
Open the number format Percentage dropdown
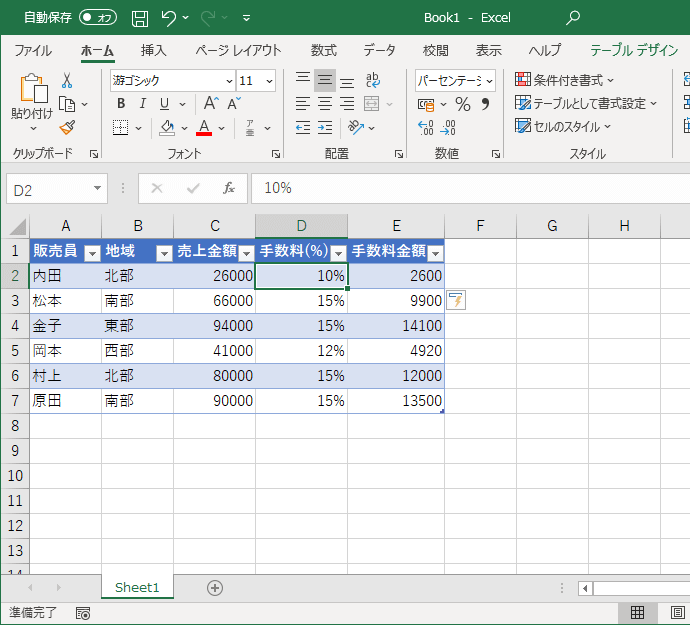[489, 81]
